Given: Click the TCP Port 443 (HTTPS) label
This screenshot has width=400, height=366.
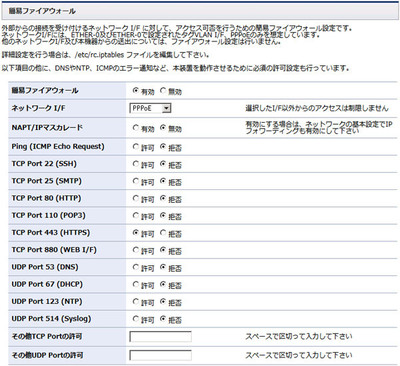Looking at the screenshot, I should 51,233.
